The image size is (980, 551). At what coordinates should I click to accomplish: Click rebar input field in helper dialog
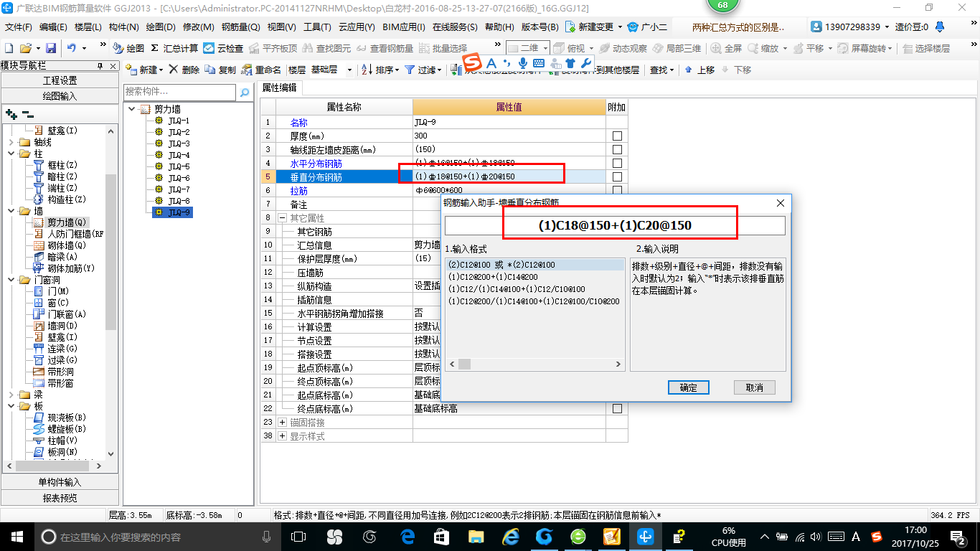(615, 225)
